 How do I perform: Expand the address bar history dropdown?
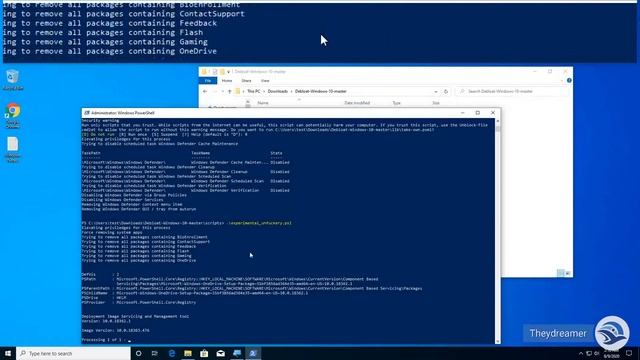pos(436,91)
